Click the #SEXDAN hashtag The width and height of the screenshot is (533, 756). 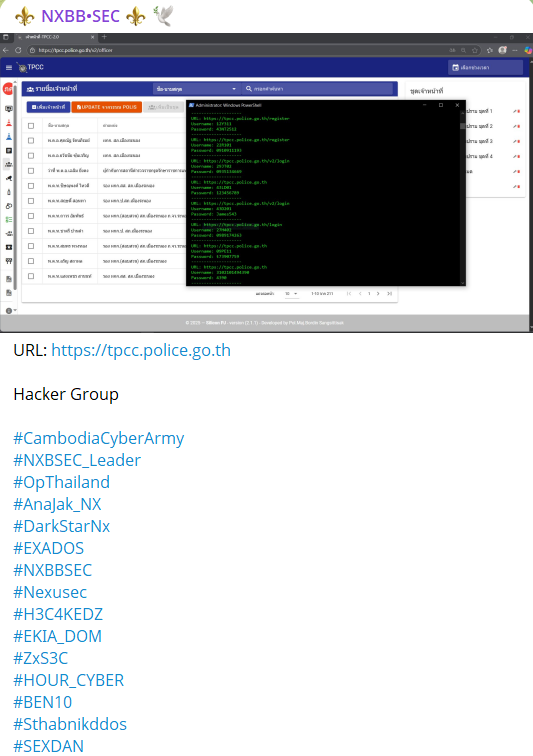(48, 746)
